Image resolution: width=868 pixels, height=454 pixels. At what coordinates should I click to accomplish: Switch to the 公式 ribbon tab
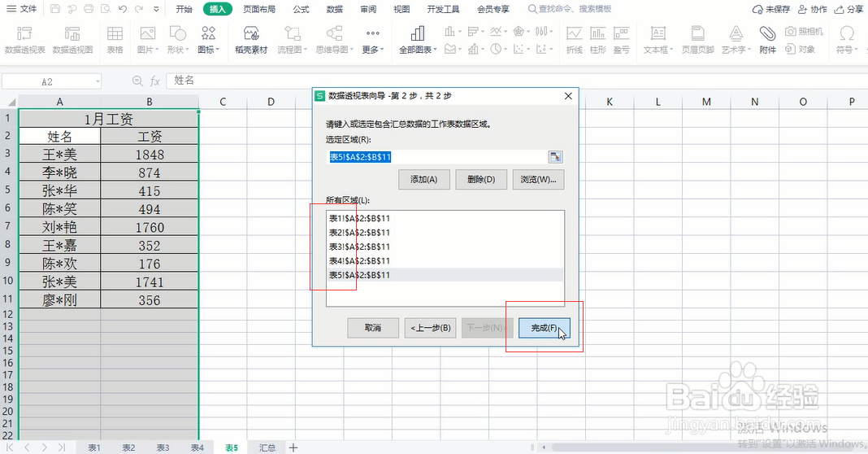pos(302,9)
